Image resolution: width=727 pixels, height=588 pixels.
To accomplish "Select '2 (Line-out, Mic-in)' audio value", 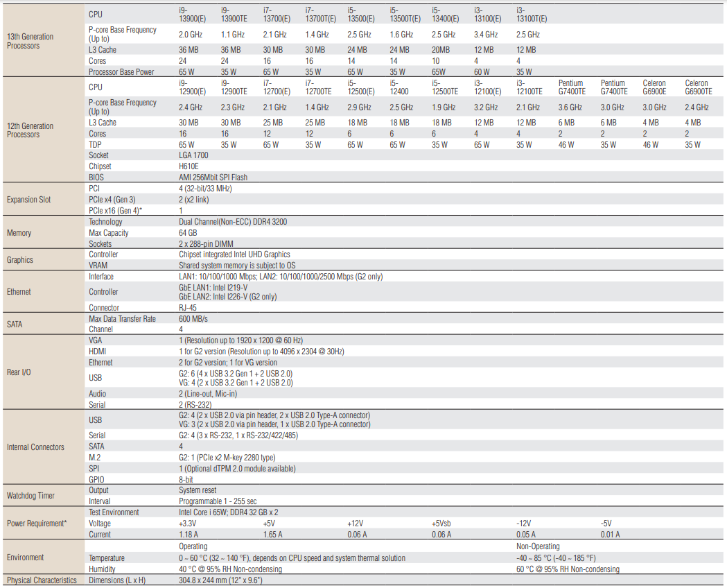I will click(208, 394).
